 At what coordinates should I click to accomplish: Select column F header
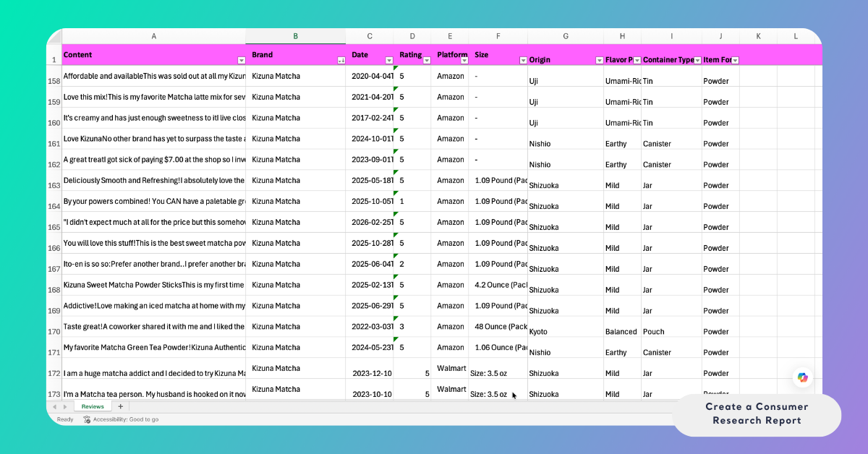(498, 36)
